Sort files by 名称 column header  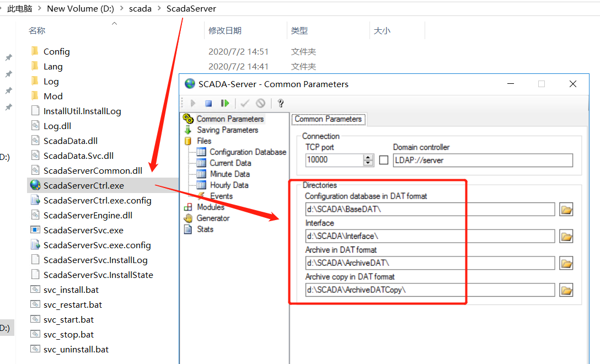click(37, 31)
